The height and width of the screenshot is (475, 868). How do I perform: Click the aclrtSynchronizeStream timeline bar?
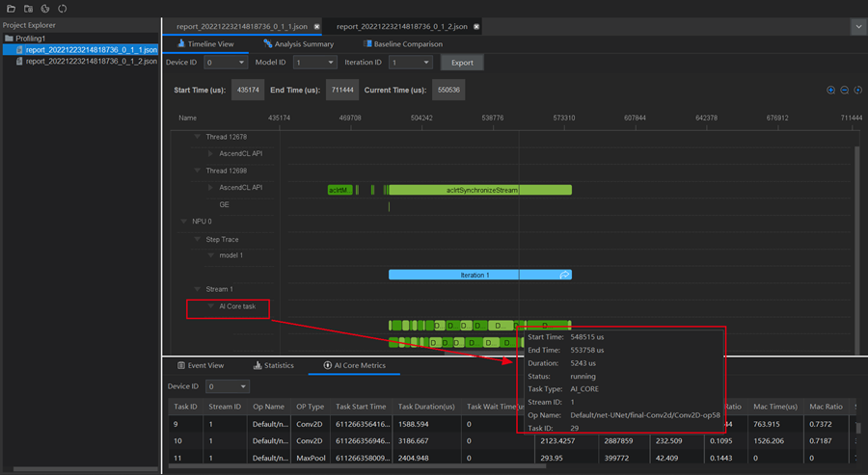pos(480,190)
